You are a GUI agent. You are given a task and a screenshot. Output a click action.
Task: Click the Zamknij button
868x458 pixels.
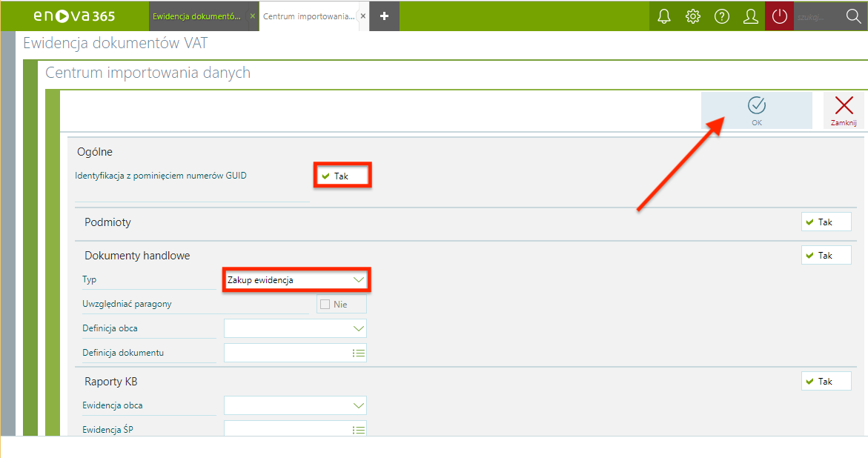tap(844, 110)
